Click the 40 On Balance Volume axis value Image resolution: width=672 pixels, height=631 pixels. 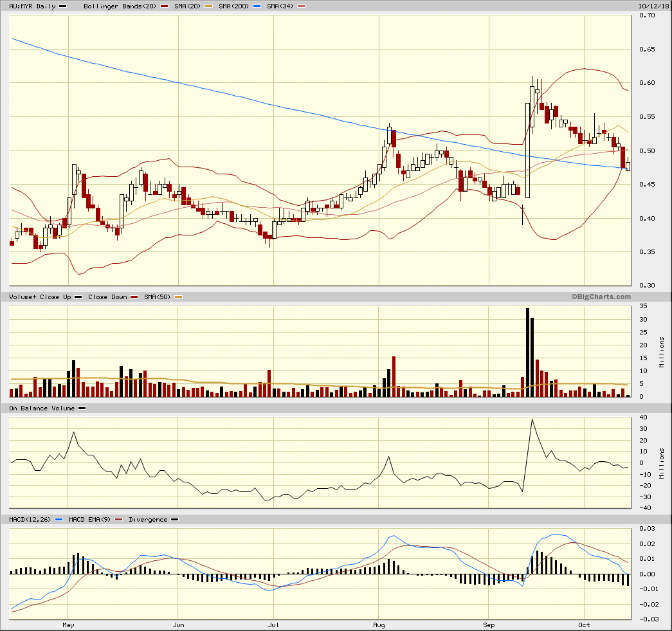pyautogui.click(x=643, y=417)
